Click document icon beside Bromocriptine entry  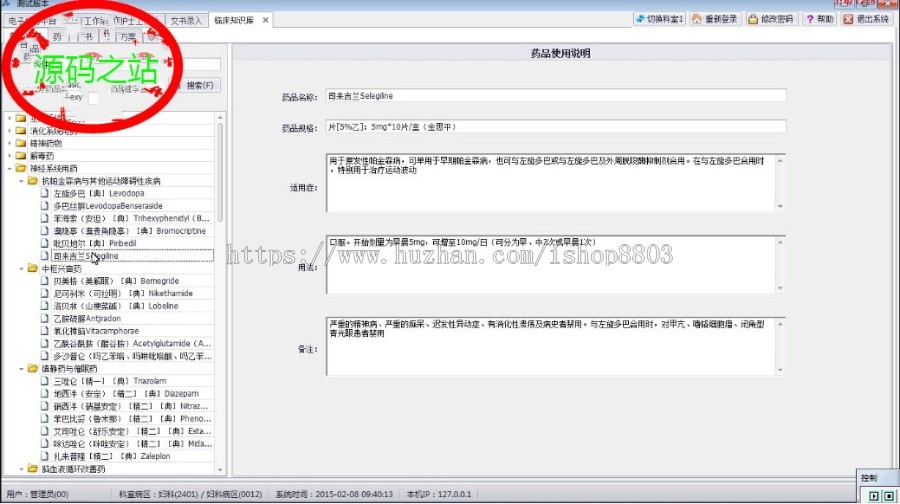(45, 231)
